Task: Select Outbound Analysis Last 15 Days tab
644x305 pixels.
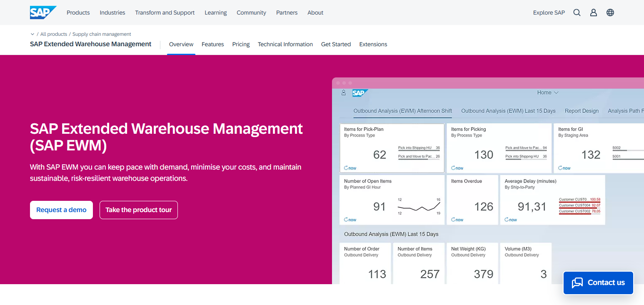Action: tap(508, 111)
